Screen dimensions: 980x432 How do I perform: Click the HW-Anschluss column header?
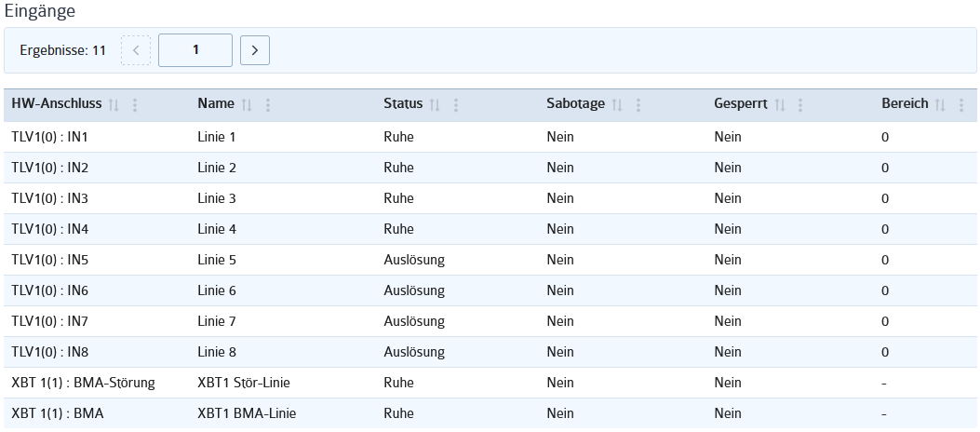[56, 103]
